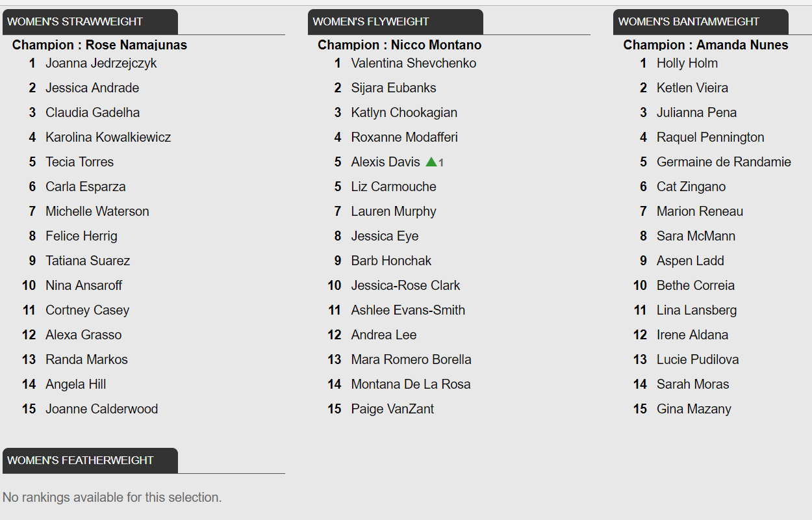Click Joanna Jedrzejczyk in strawweight rankings
Viewport: 812px width, 520px height.
[x=101, y=63]
